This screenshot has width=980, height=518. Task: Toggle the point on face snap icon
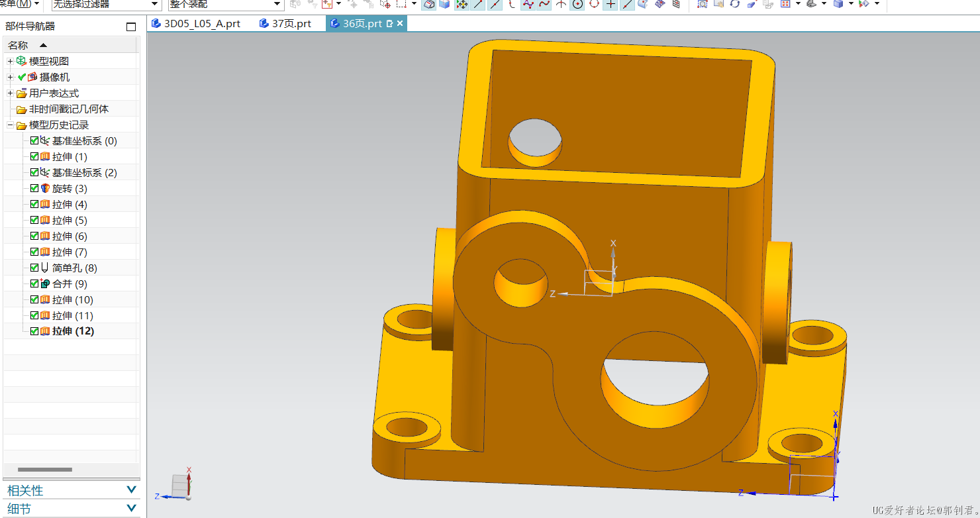point(643,3)
